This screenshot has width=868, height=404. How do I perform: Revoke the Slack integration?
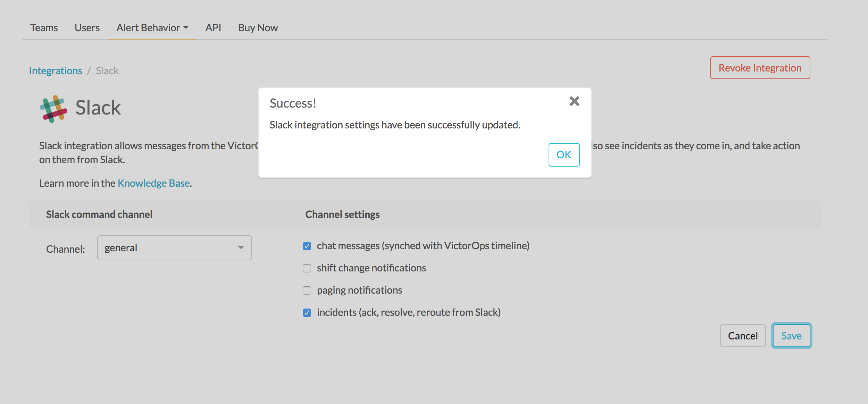point(760,68)
